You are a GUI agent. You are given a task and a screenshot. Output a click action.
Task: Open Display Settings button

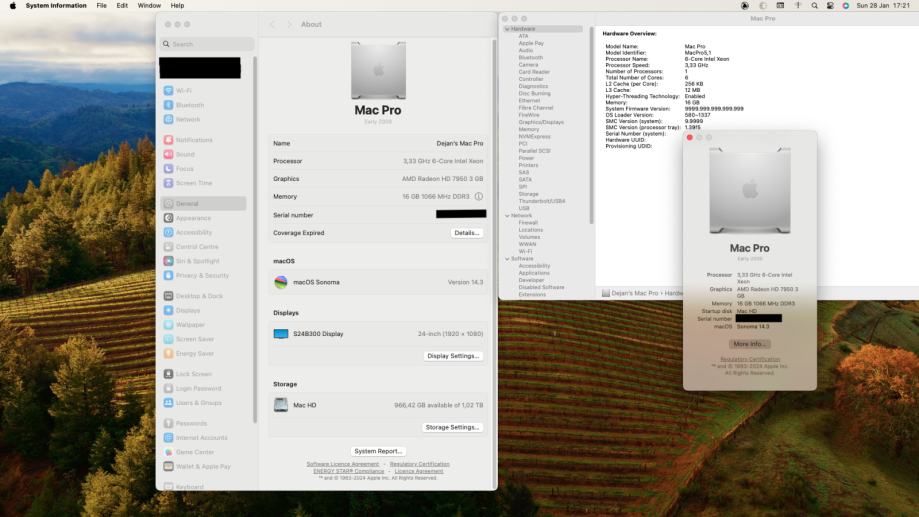(453, 356)
